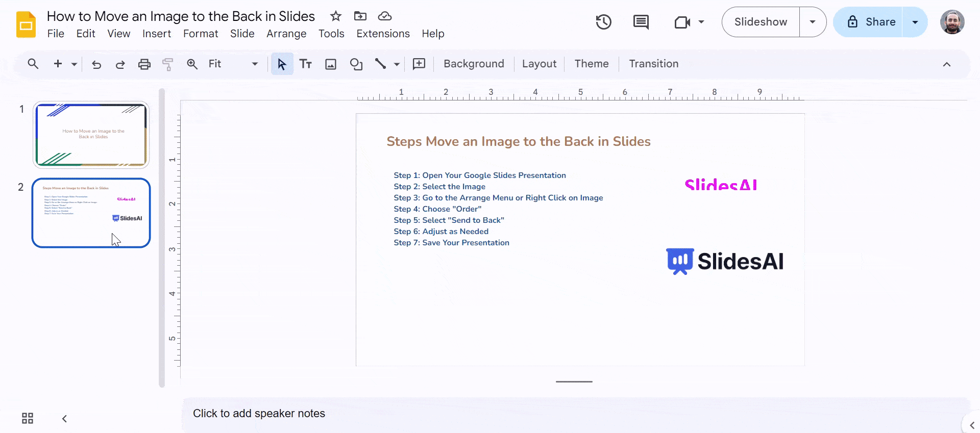Select slide 1 thumbnail
The width and height of the screenshot is (980, 433).
[x=91, y=135]
